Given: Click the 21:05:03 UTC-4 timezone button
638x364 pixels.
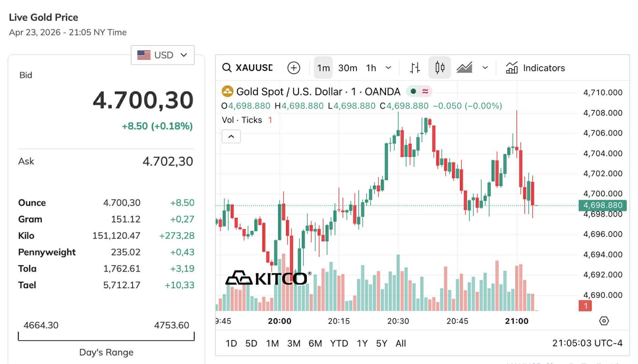Looking at the screenshot, I should pyautogui.click(x=587, y=343).
